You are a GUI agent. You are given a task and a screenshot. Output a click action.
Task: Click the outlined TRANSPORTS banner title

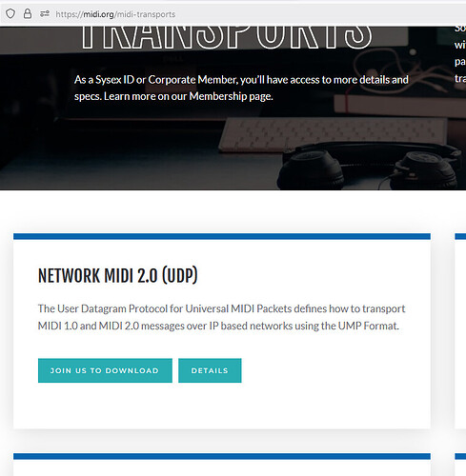[226, 38]
